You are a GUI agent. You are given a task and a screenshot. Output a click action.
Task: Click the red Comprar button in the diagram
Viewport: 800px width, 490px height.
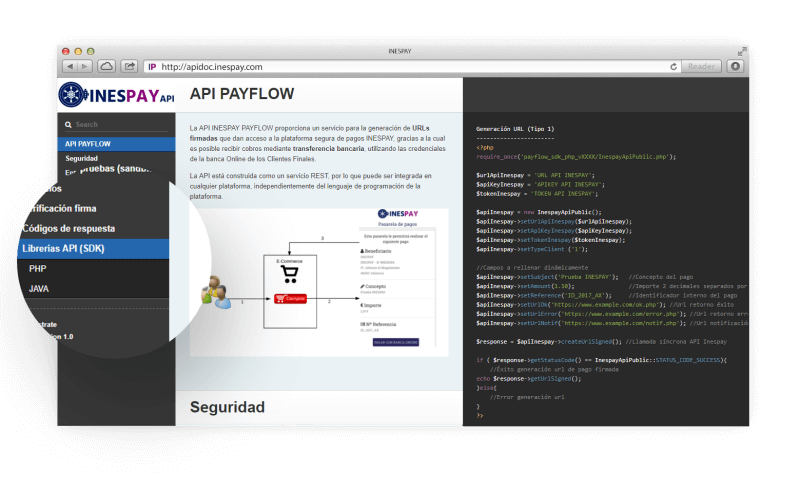pyautogui.click(x=290, y=299)
